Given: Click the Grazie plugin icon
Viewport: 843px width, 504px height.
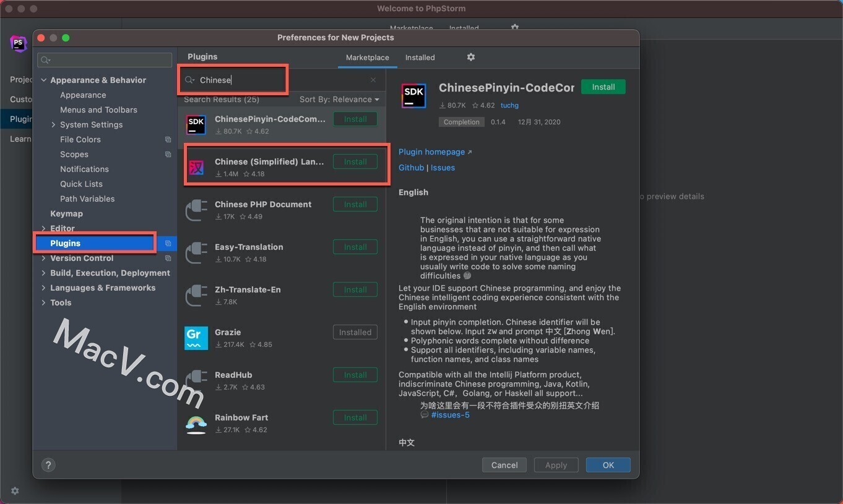Looking at the screenshot, I should (196, 338).
